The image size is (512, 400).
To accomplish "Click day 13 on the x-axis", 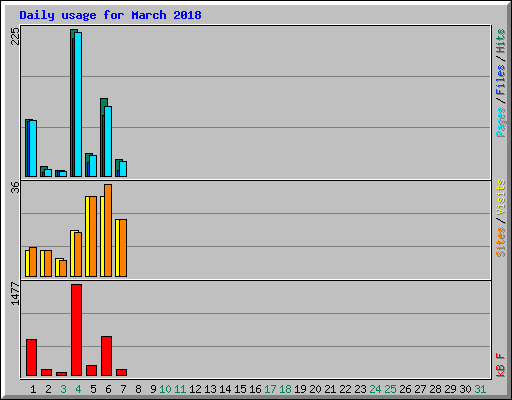I will [210, 389].
